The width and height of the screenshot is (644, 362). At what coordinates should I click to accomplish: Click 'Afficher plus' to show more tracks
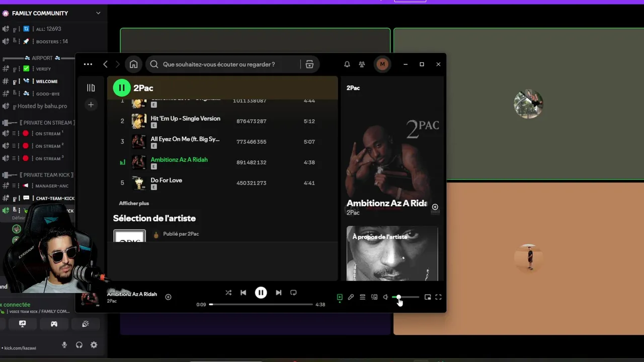pos(134,204)
